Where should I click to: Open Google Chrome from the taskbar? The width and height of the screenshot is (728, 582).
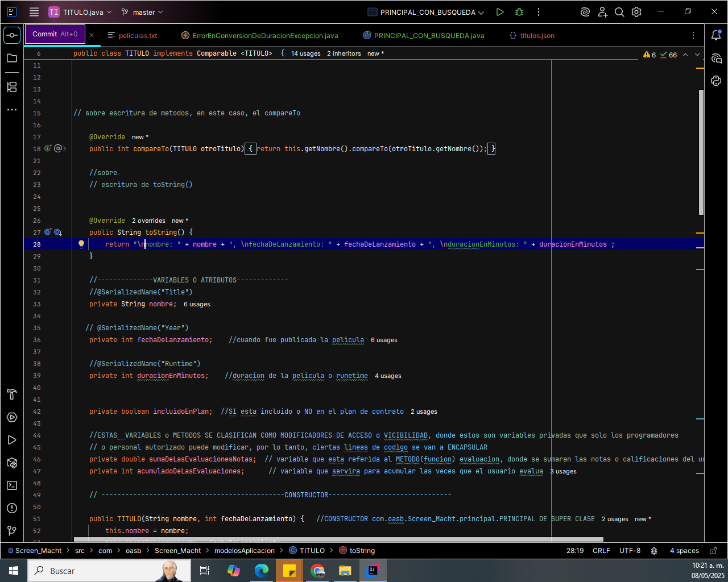[x=317, y=571]
